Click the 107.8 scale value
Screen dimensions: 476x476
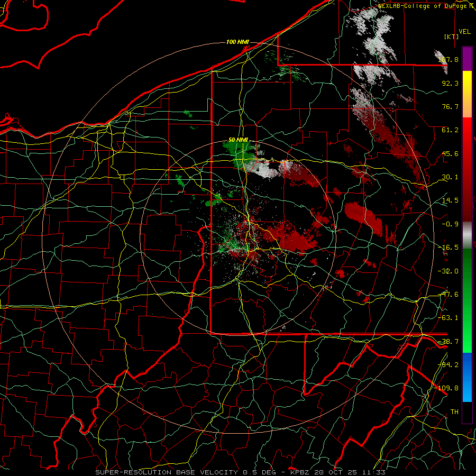tap(448, 59)
